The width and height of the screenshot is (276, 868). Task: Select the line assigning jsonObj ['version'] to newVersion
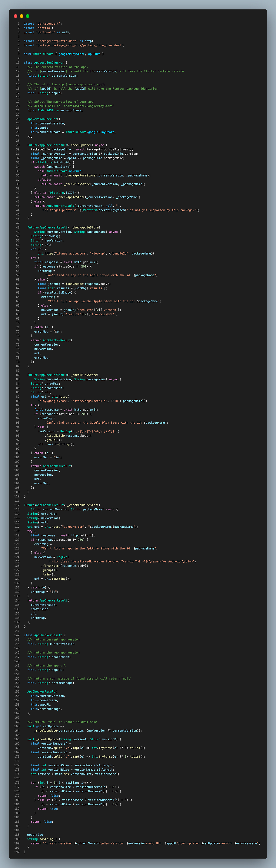coord(81,310)
